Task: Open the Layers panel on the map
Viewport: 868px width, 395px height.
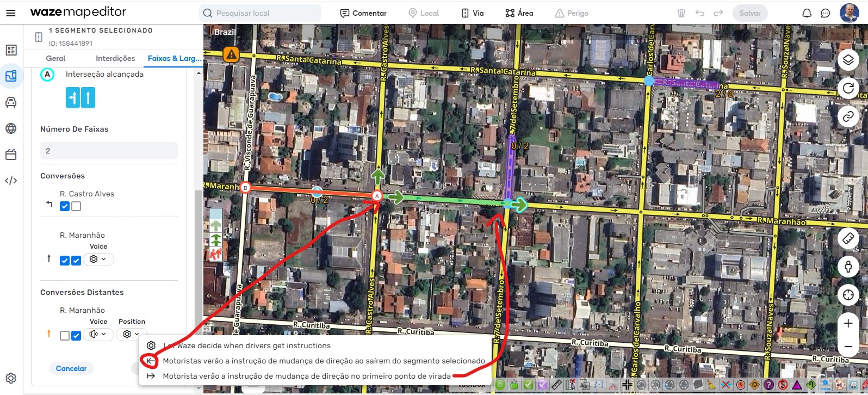Action: (x=848, y=60)
